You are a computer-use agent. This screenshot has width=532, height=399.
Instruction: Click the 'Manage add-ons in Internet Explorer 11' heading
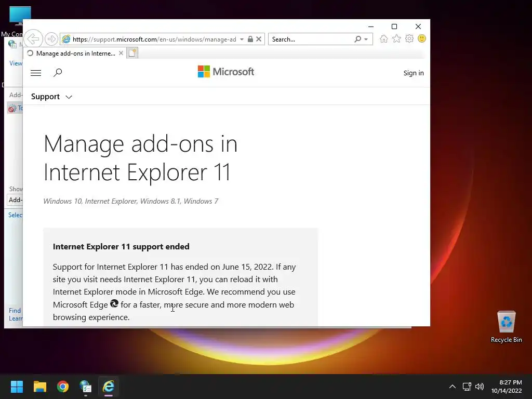coord(140,158)
